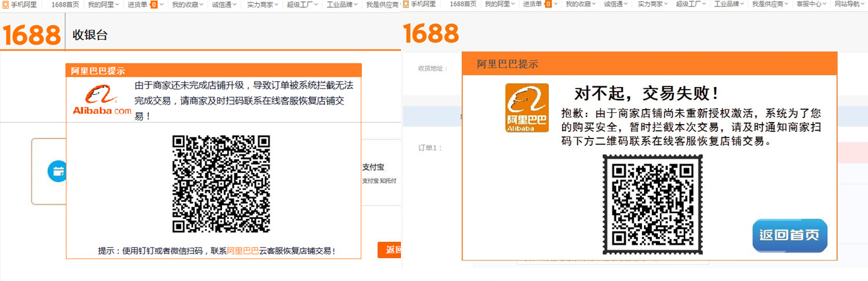
Task: Click the blue round calendar payment icon
Action: 57,172
